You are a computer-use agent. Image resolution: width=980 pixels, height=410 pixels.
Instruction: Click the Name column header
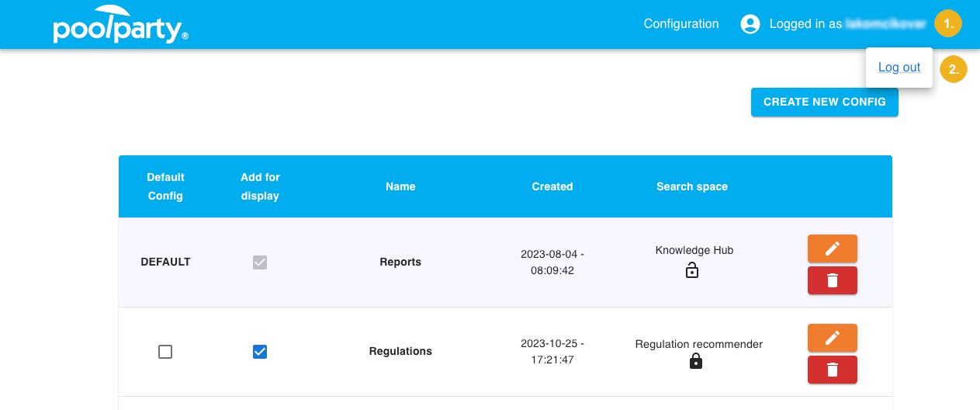coord(400,186)
